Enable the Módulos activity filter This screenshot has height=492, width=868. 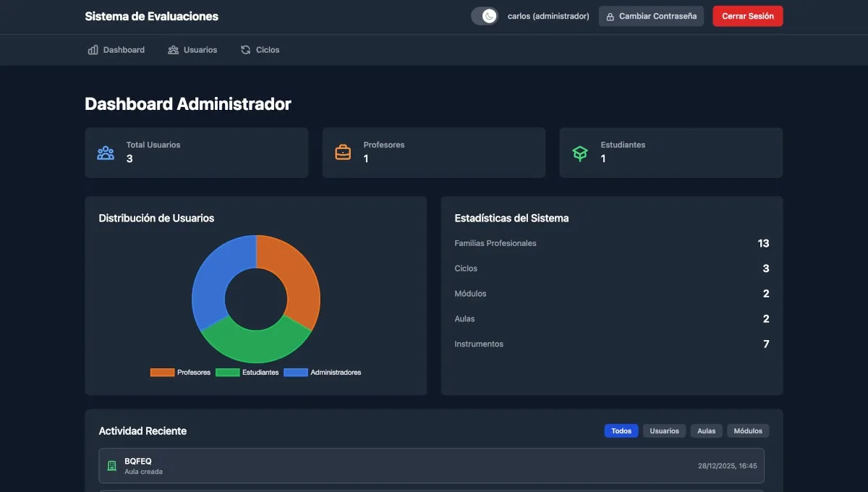pos(748,430)
